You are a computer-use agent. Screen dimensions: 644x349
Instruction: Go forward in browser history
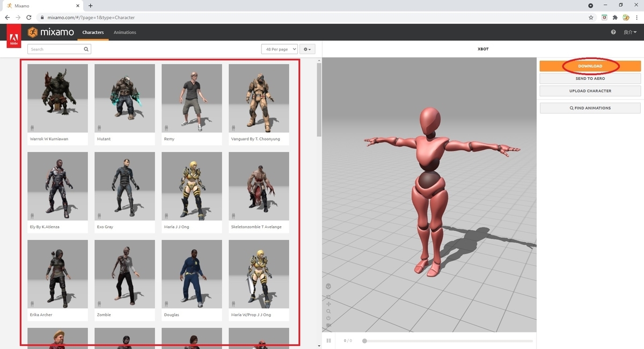18,17
